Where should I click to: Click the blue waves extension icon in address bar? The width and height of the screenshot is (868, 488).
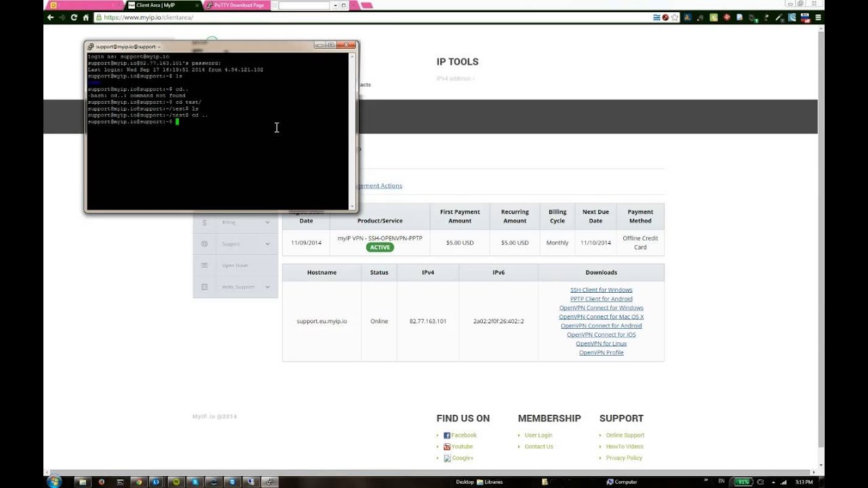coord(656,17)
